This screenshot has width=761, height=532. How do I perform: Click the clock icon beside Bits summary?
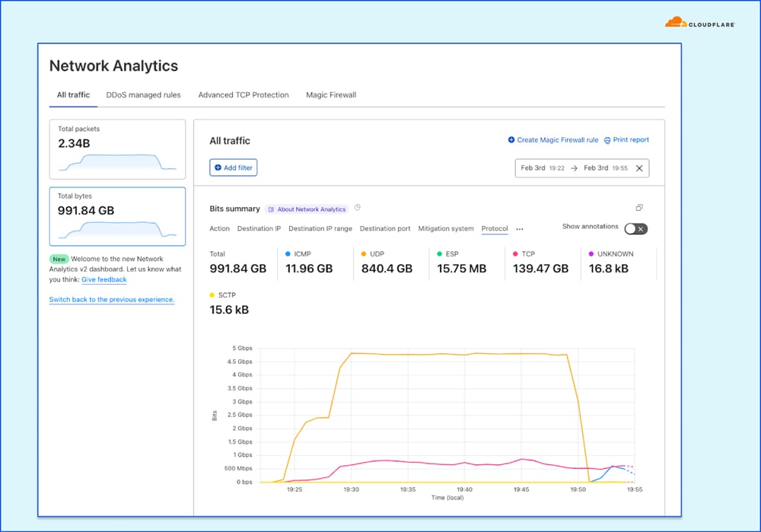(x=358, y=208)
